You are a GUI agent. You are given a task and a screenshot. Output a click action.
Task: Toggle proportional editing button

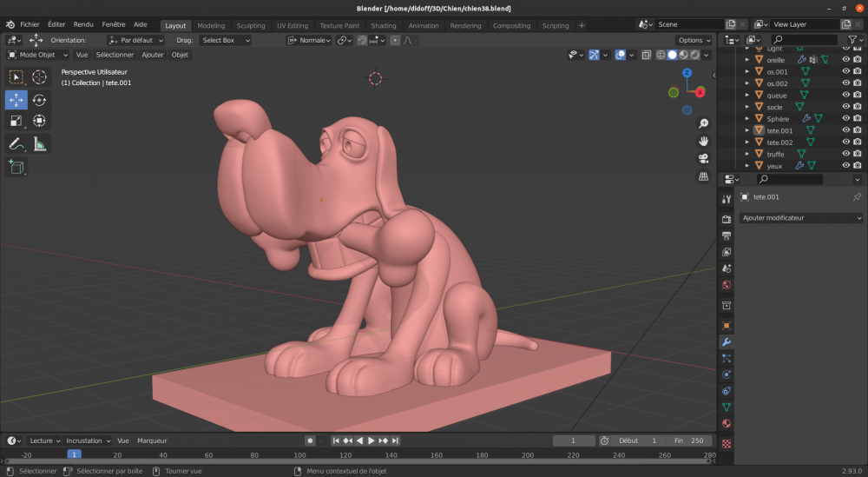[395, 41]
